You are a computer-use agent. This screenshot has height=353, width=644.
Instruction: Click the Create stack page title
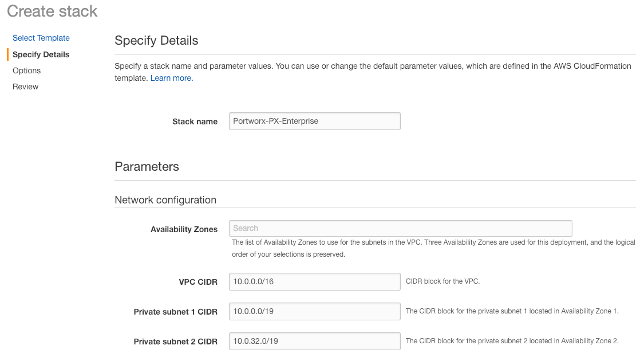52,11
